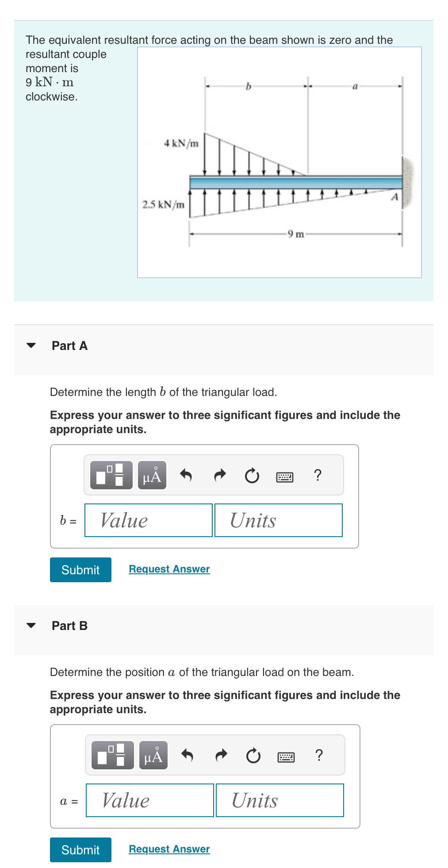Open Request Answer for Part B

pos(168,849)
